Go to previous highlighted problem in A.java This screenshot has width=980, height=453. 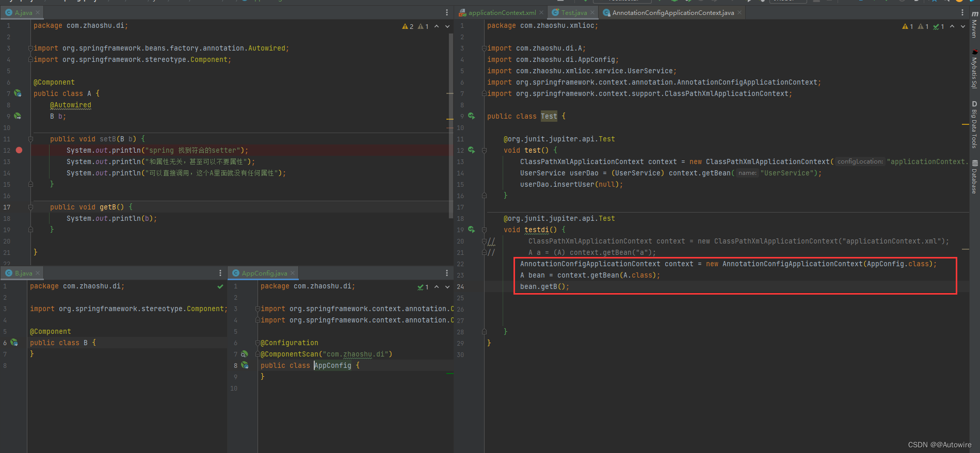437,26
